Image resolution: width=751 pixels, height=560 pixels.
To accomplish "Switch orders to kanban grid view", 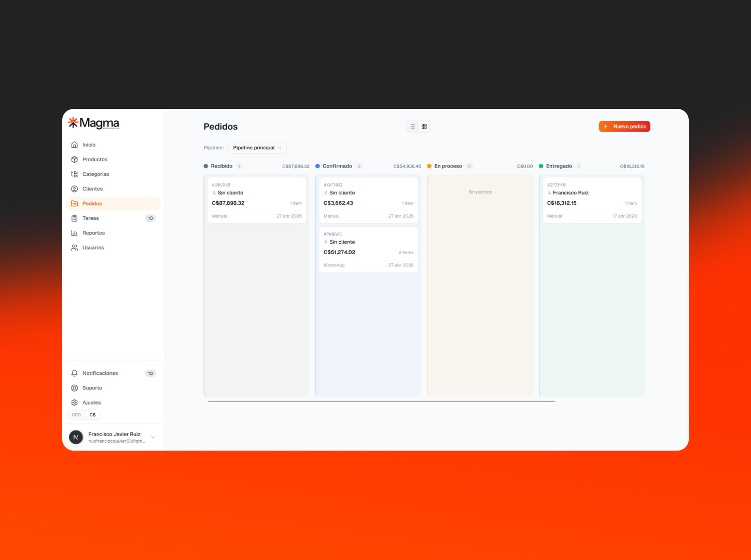I will click(x=424, y=127).
